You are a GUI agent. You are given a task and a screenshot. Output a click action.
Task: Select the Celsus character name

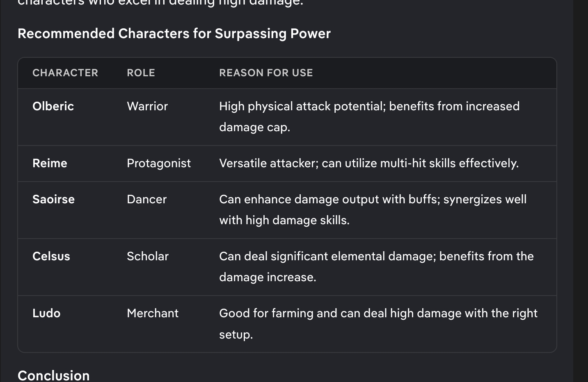point(51,256)
